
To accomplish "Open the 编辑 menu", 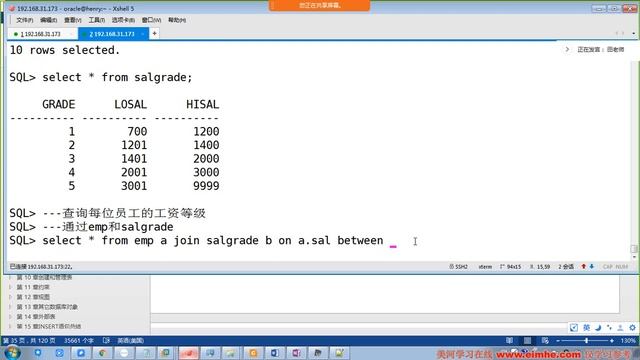I will (48, 20).
